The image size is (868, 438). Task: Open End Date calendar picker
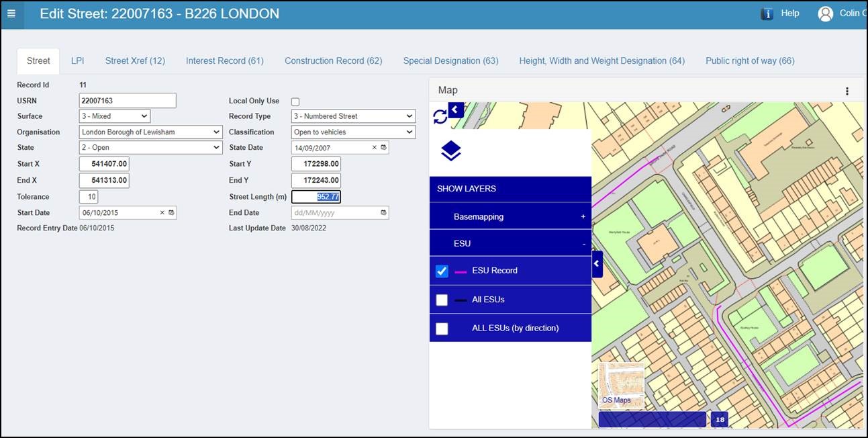pos(383,212)
